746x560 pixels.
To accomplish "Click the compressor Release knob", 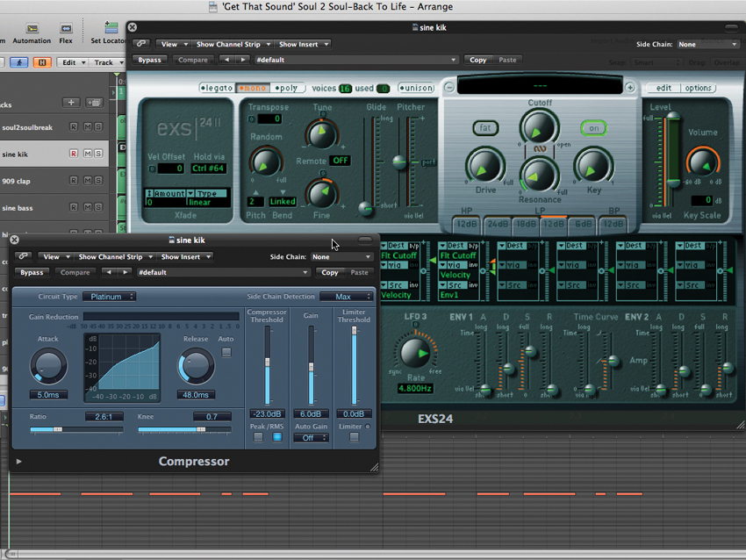I will (196, 366).
